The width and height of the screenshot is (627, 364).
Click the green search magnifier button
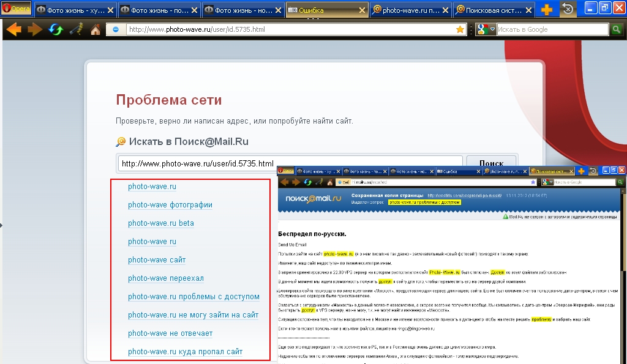pos(616,29)
